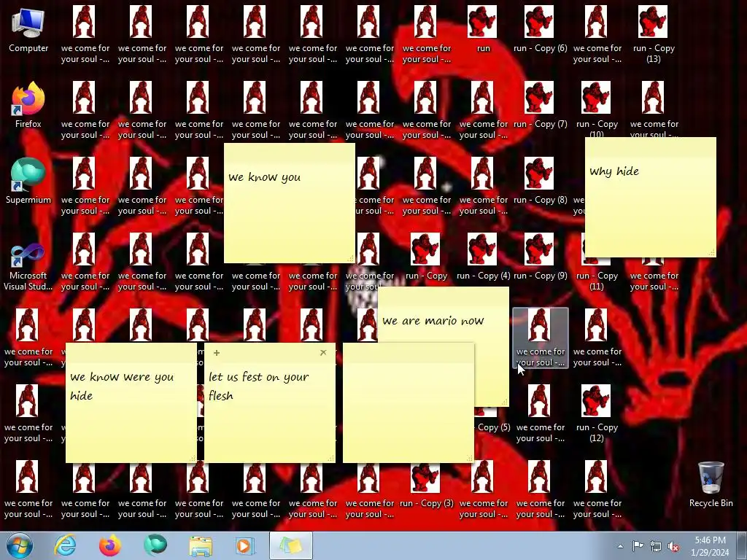The height and width of the screenshot is (560, 747).
Task: Select the 'run - Copy (9)' file
Action: point(540,257)
